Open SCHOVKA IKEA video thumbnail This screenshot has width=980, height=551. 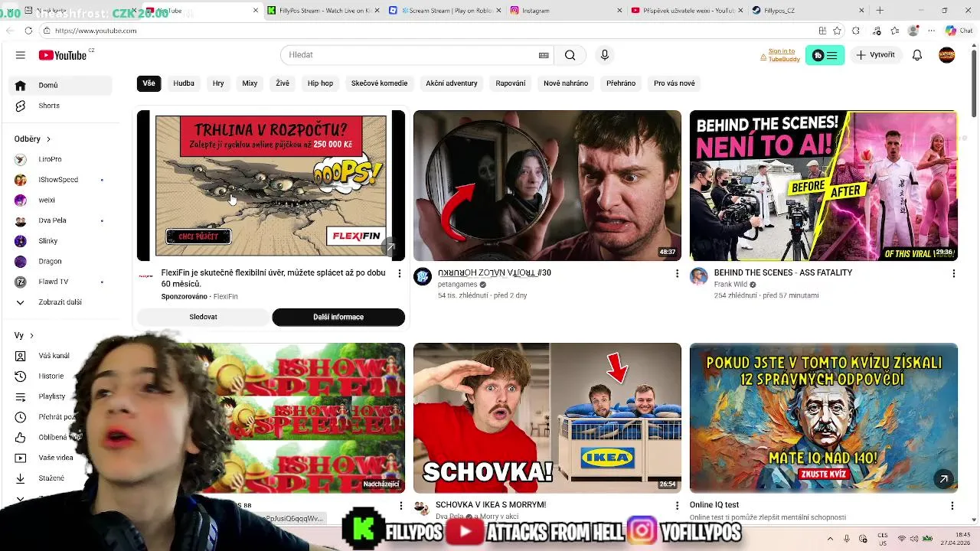(x=547, y=418)
